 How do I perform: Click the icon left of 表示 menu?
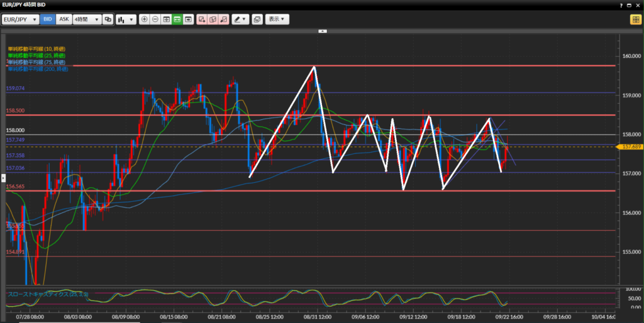[x=257, y=19]
